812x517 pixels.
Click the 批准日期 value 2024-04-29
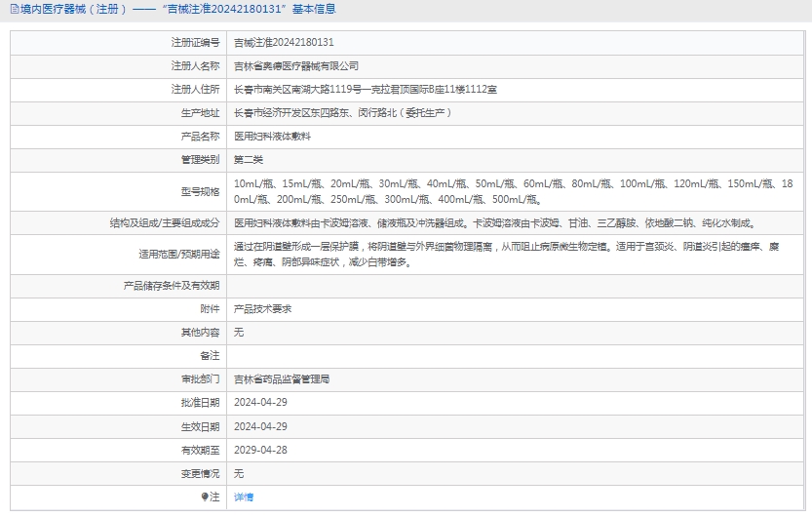click(x=260, y=403)
